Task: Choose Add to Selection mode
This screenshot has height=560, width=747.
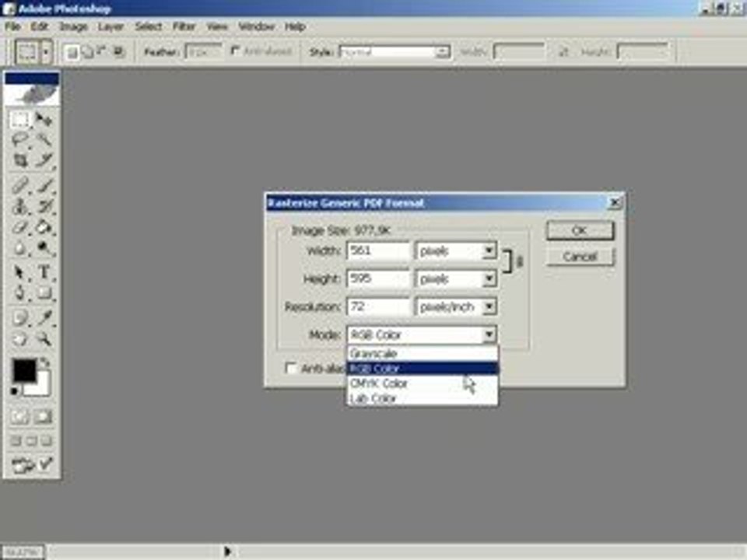Action: click(x=88, y=52)
